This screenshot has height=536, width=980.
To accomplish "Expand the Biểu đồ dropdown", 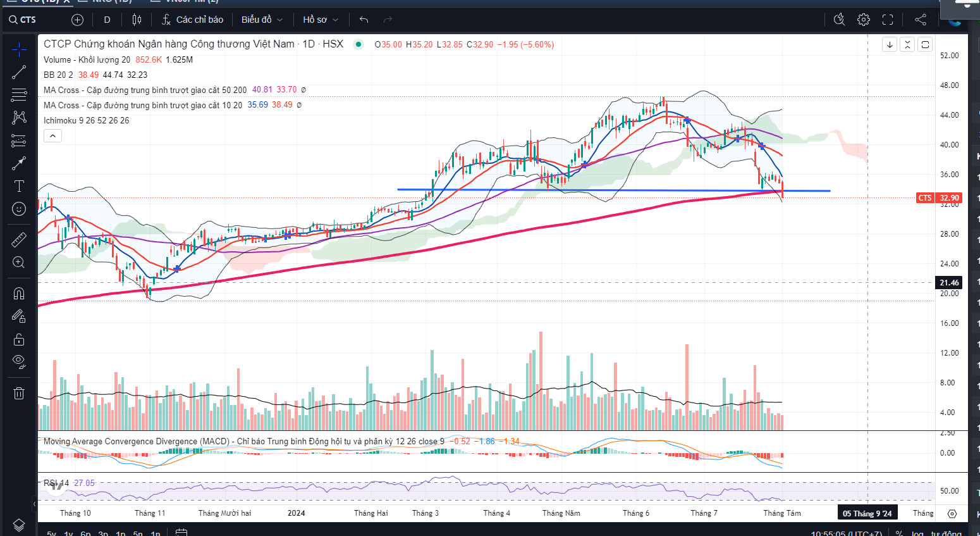I will (x=262, y=20).
